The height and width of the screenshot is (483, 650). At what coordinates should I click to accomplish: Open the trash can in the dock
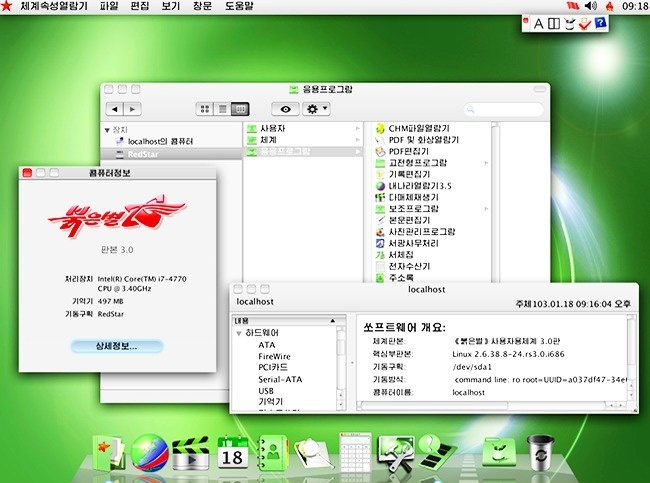point(541,452)
